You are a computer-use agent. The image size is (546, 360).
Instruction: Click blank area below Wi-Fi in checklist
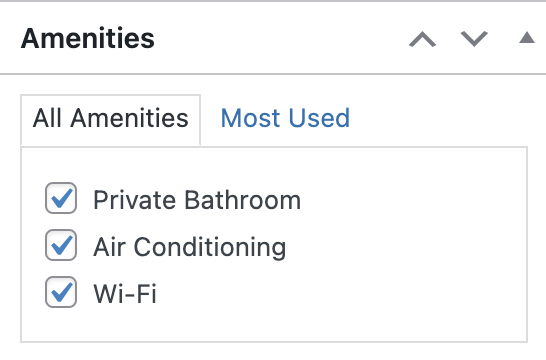(274, 325)
